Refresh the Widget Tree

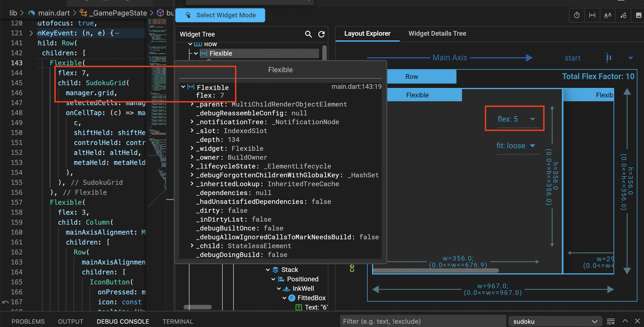tap(321, 34)
